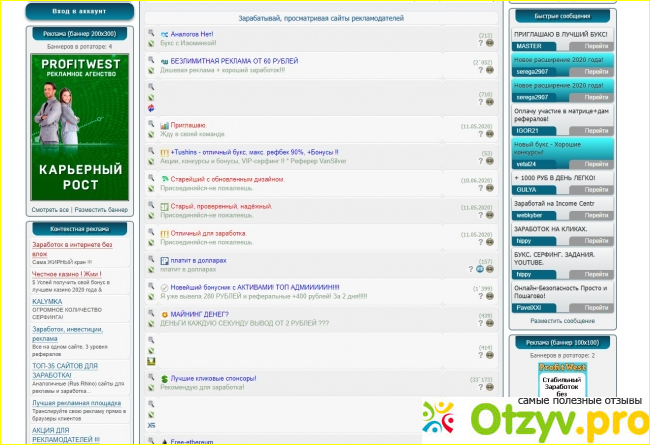Click the bar chart icon before 'Приглашаю.'
Image resolution: width=650 pixels, height=445 pixels.
(164, 125)
